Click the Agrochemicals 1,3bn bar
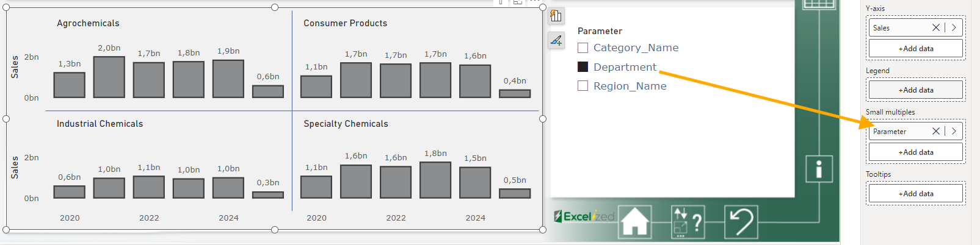The height and width of the screenshot is (245, 980). pos(70,85)
